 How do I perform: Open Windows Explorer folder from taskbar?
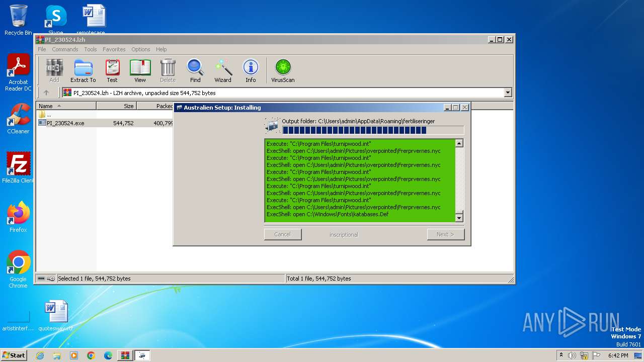57,355
